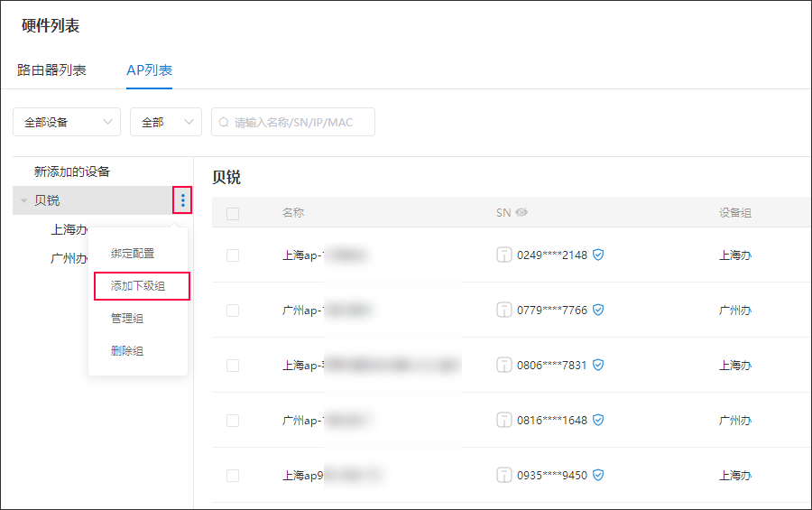Click shield icon next to 0249****2148
Image resolution: width=812 pixels, height=510 pixels.
click(598, 255)
